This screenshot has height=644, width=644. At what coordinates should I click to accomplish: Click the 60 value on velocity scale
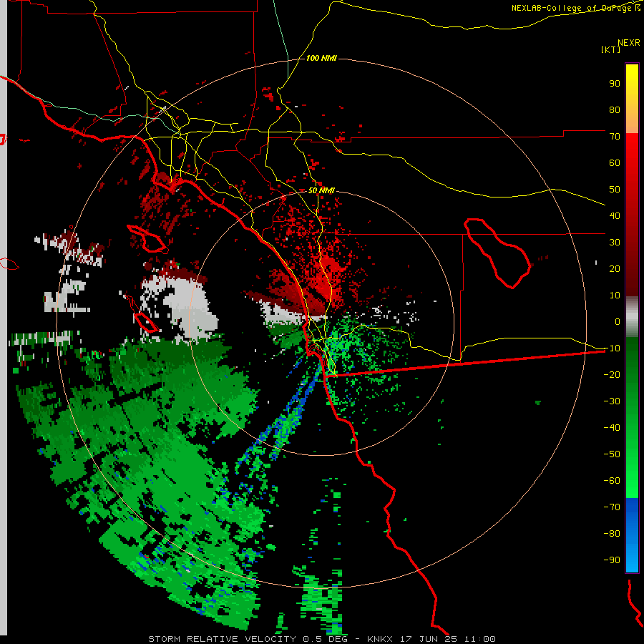point(615,163)
